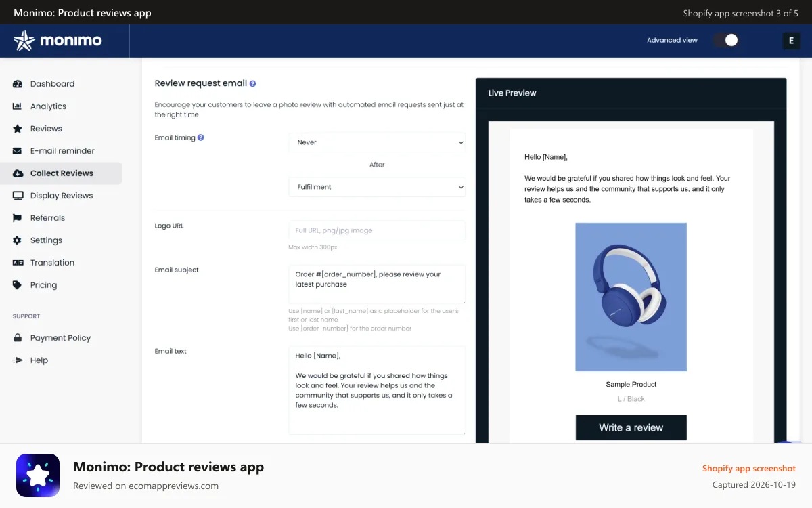
Task: Click the Settings gear icon
Action: click(18, 240)
